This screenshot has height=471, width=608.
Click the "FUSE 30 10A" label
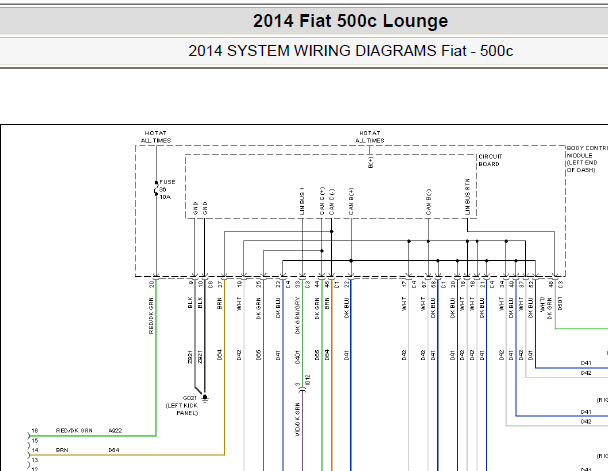[168, 189]
